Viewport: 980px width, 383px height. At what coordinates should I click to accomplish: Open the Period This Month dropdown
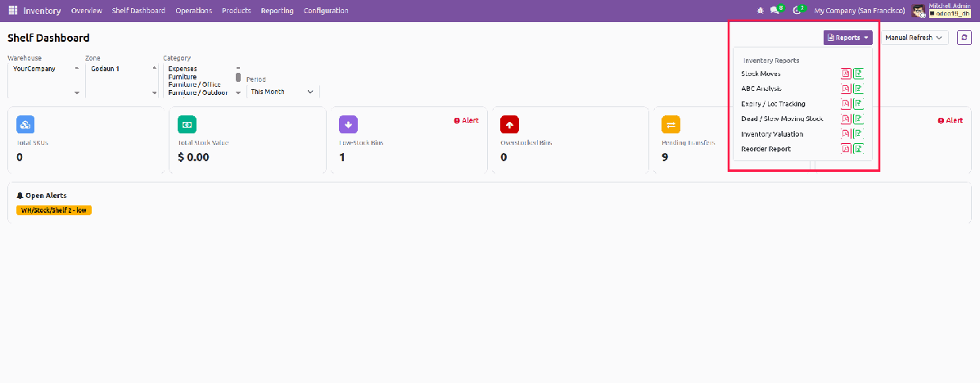coord(282,92)
